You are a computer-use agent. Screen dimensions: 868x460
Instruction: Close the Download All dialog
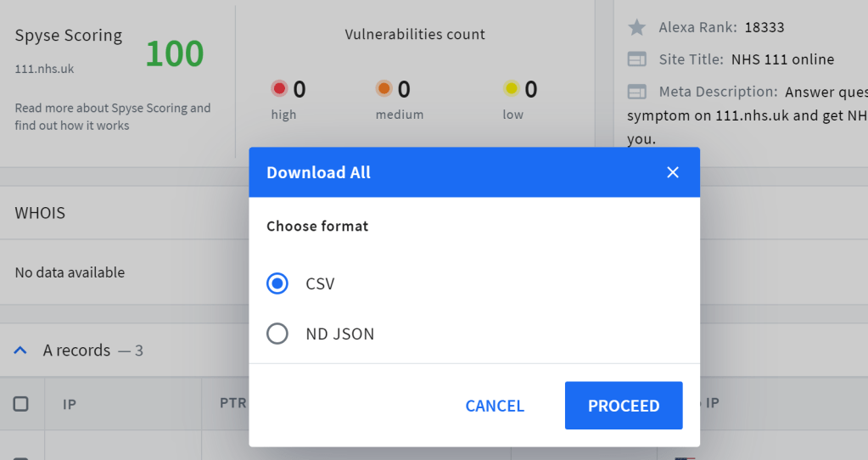click(673, 172)
